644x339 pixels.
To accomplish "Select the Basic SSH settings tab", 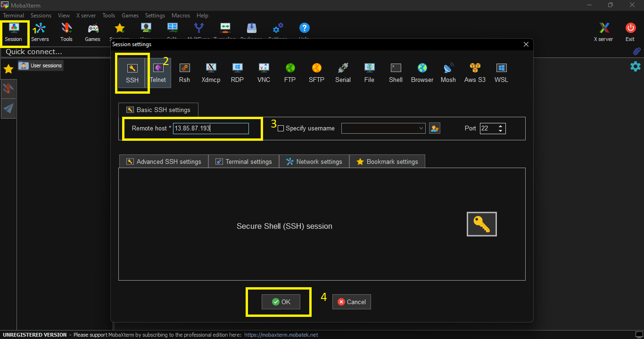I will [x=158, y=110].
